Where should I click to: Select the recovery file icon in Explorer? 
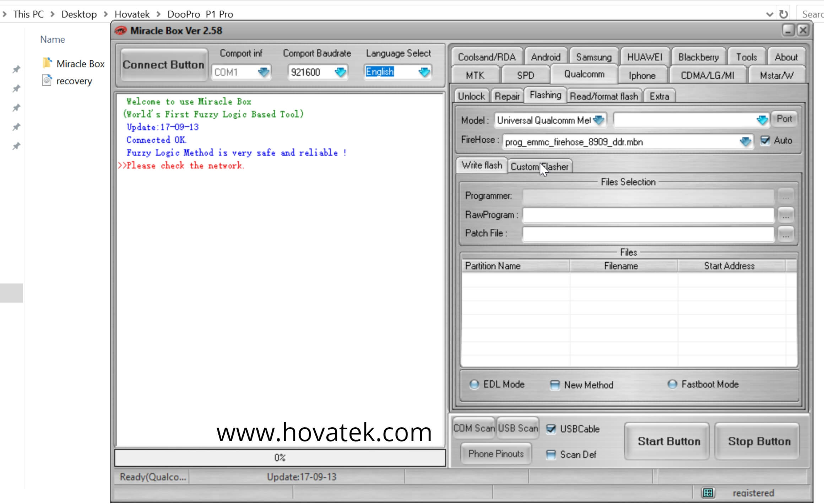(47, 81)
